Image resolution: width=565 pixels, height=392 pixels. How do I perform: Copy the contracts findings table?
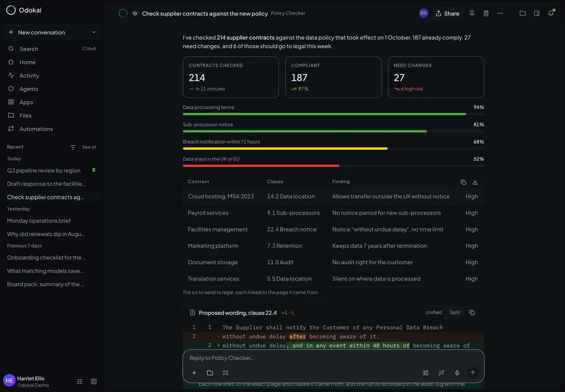coord(463,182)
